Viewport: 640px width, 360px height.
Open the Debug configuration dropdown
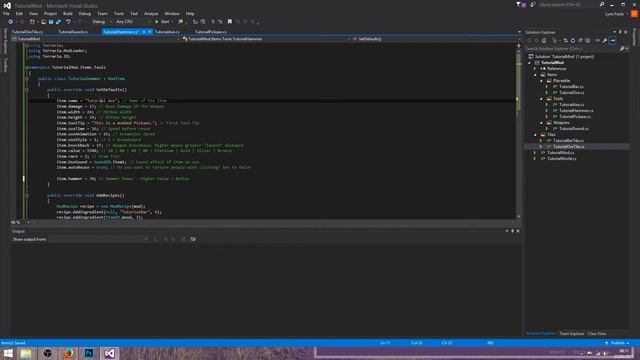click(x=102, y=22)
